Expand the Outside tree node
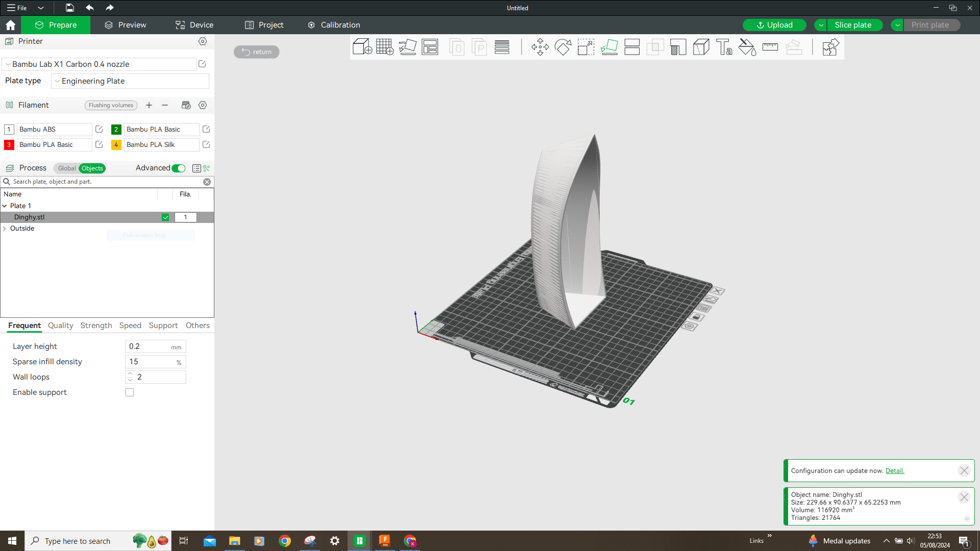980x551 pixels. pos(5,229)
